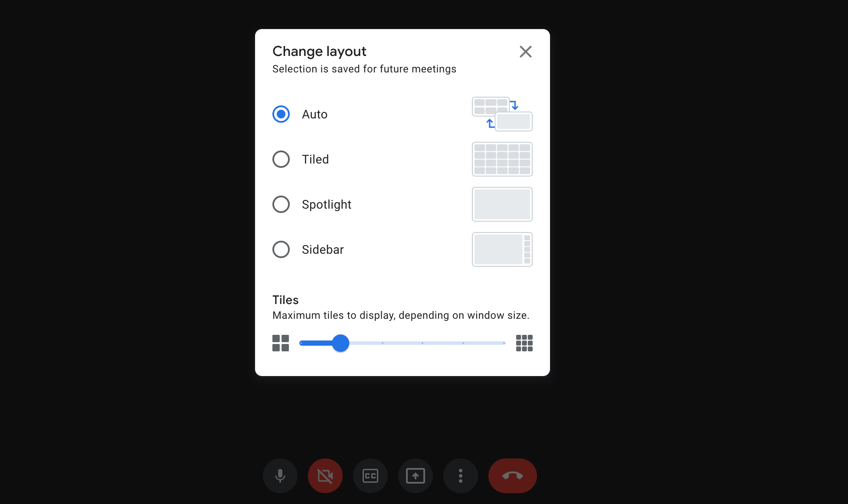Image resolution: width=848 pixels, height=504 pixels.
Task: Select the Tiled layout radio button
Action: coord(280,159)
